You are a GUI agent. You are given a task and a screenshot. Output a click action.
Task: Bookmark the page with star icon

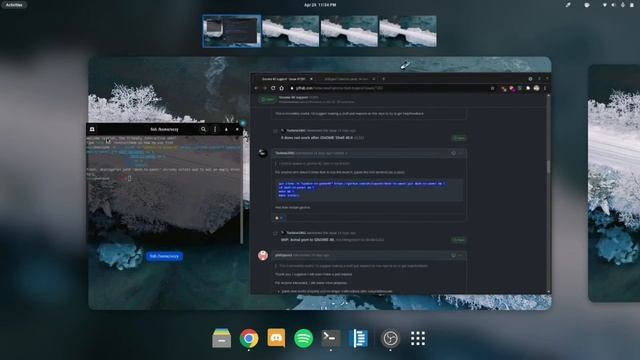click(x=493, y=88)
